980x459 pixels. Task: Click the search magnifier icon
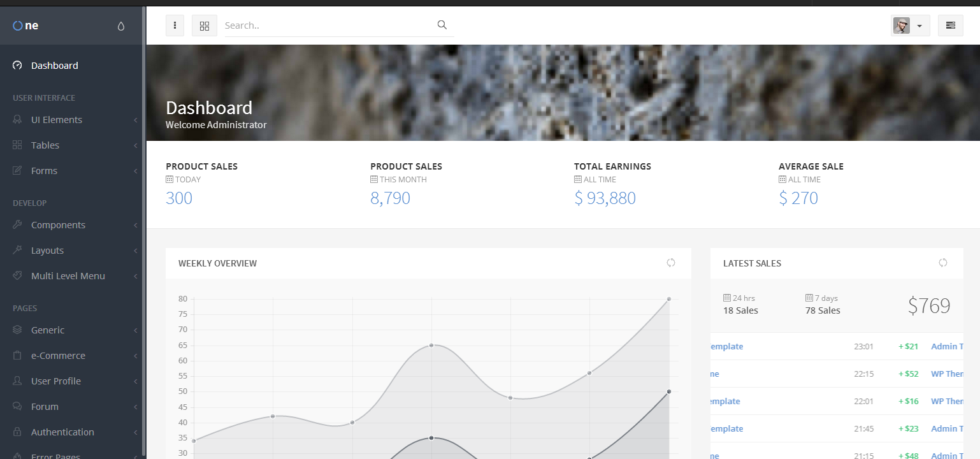click(x=442, y=25)
